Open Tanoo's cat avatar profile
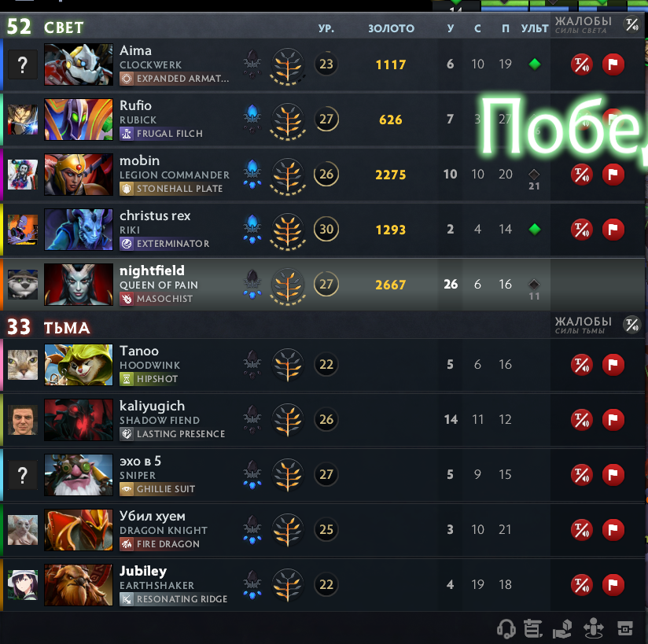 pos(23,365)
